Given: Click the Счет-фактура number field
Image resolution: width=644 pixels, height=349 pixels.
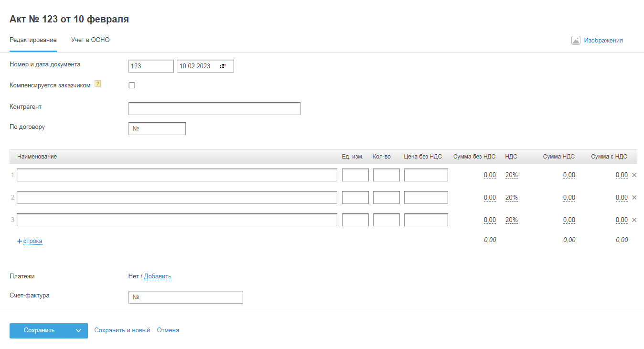Looking at the screenshot, I should coord(186,297).
